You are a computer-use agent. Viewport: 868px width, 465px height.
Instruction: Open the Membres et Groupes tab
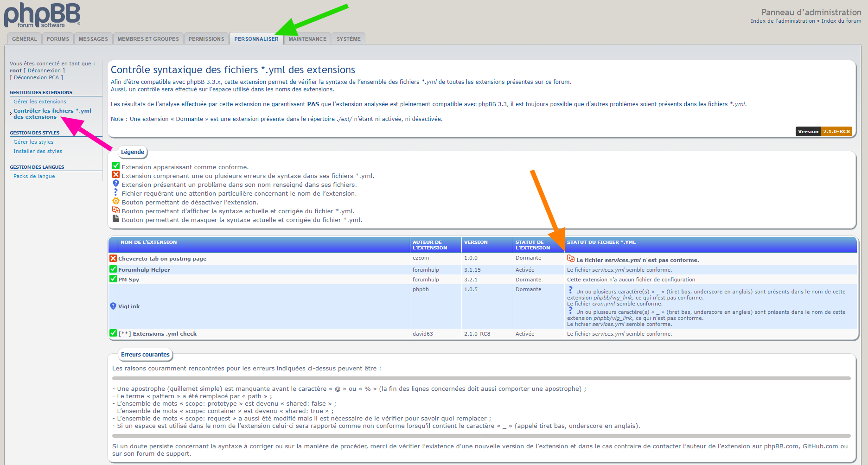click(148, 39)
